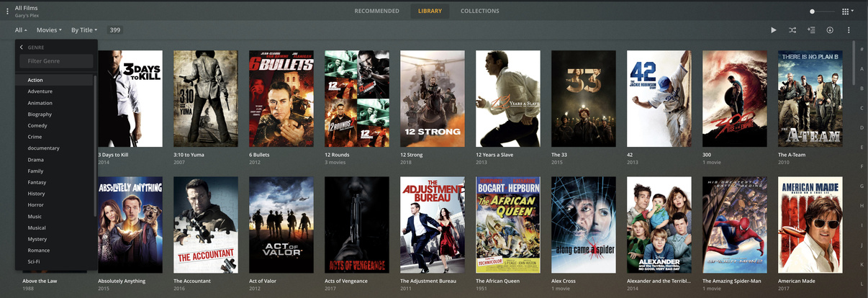
Task: Open The Accountant poster
Action: tap(206, 225)
